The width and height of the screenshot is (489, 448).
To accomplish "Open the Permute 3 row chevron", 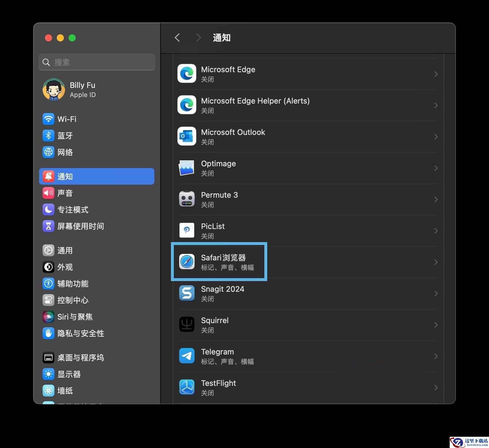I will (x=436, y=199).
